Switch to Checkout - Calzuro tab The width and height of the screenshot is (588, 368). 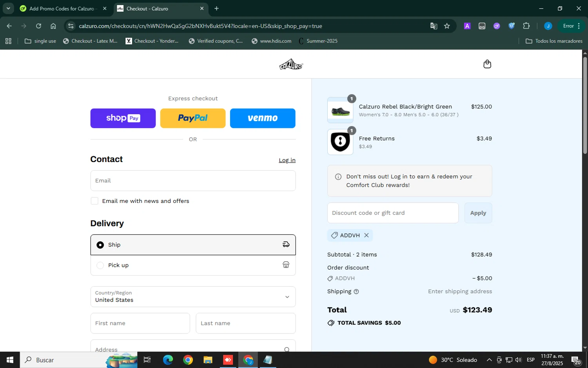pyautogui.click(x=161, y=9)
